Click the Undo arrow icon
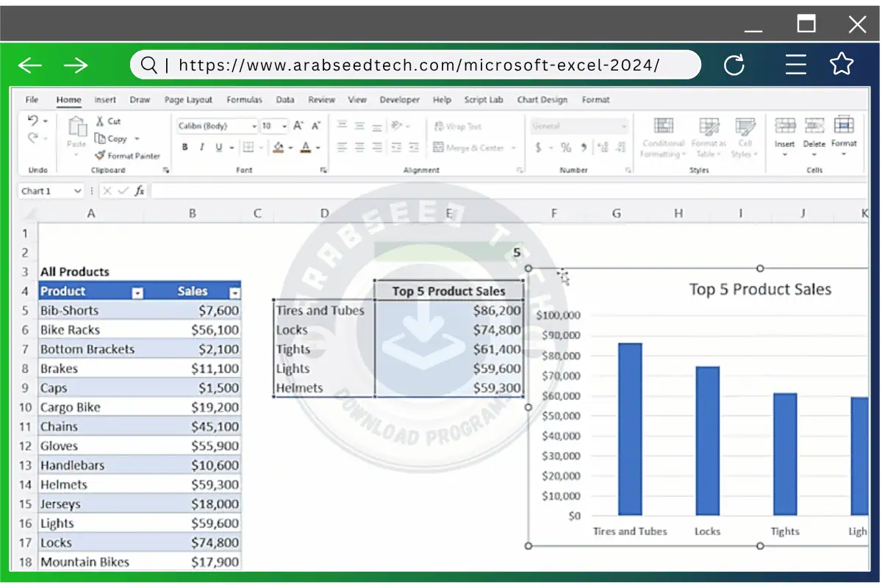 [32, 121]
